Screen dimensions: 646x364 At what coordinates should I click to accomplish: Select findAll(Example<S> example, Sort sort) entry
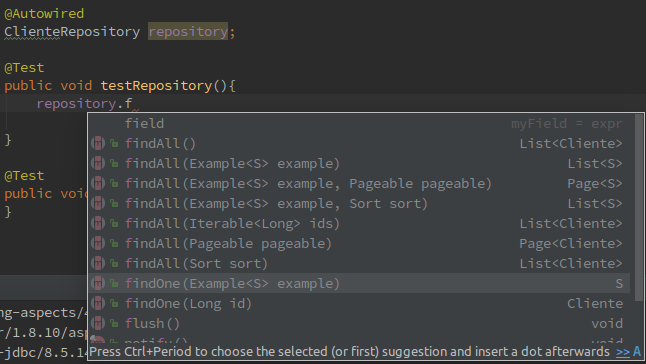point(359,203)
